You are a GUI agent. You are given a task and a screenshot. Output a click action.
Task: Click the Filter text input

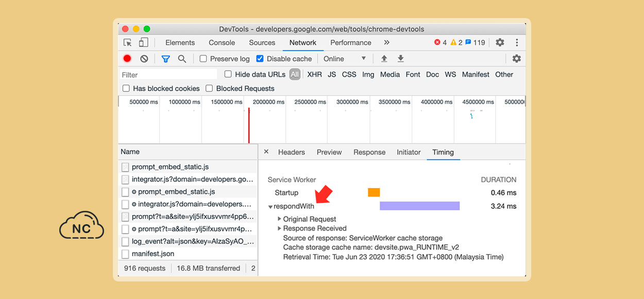point(168,75)
